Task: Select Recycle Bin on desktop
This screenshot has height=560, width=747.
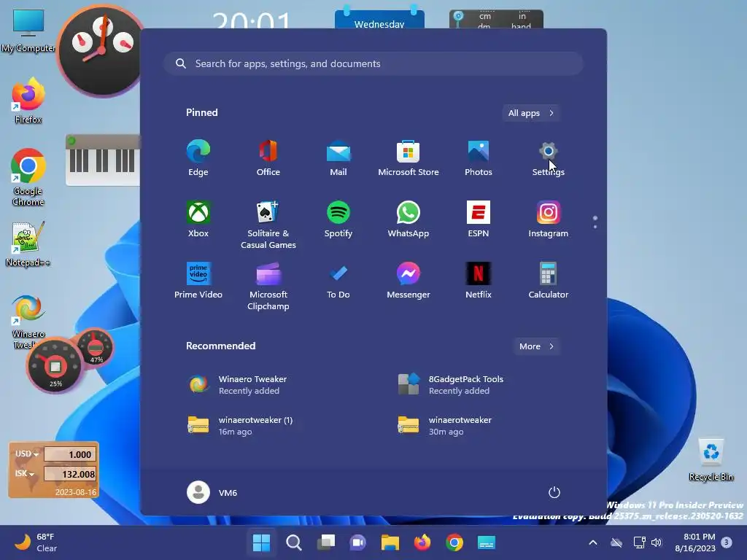Action: pyautogui.click(x=711, y=460)
